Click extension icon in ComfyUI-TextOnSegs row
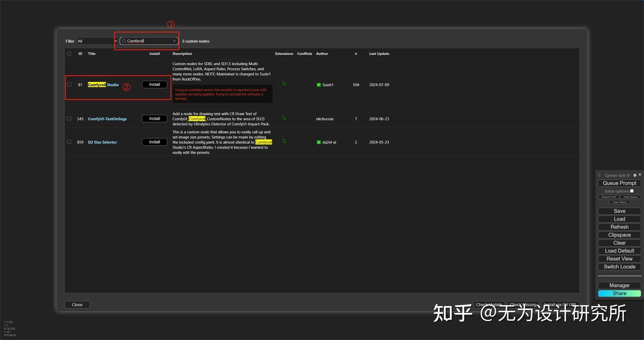This screenshot has height=340, width=644. [x=284, y=118]
